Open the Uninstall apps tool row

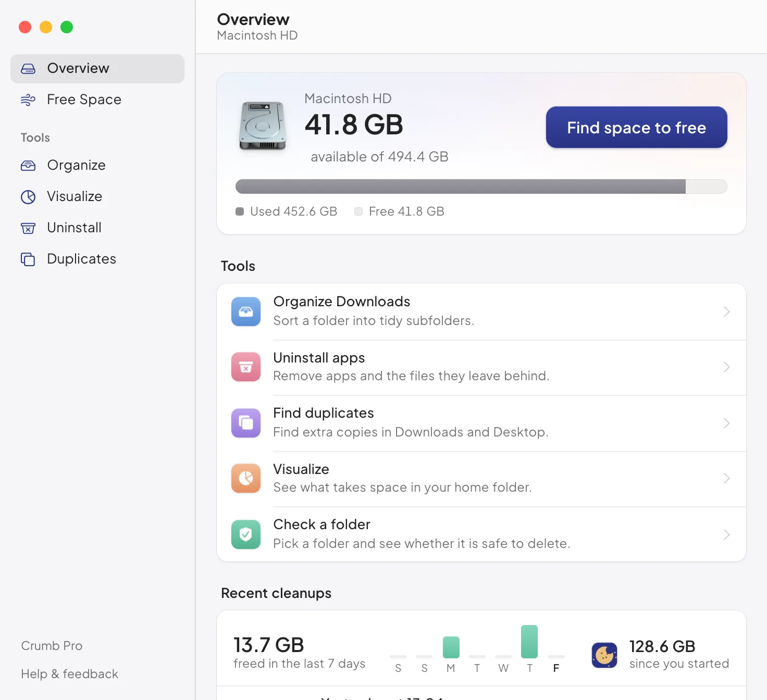481,367
